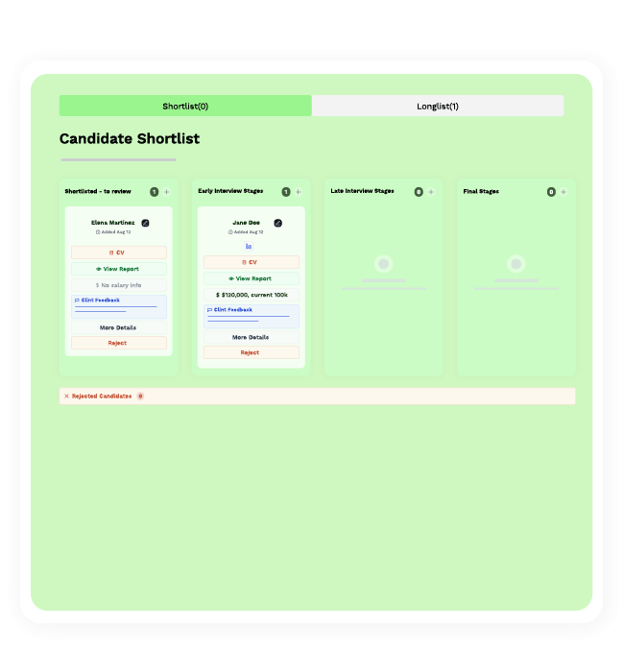The image size is (624, 672).
Task: View Report for Jane Doe
Action: click(x=251, y=278)
